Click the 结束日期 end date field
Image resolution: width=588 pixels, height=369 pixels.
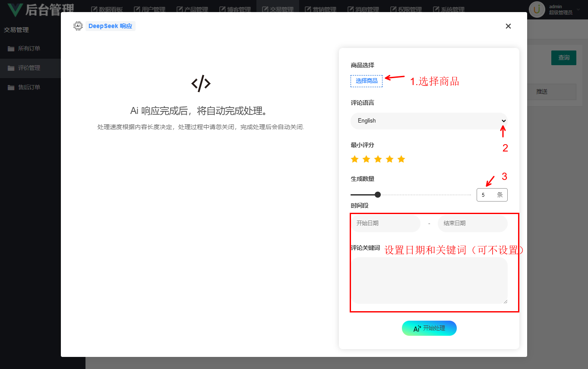[472, 224]
